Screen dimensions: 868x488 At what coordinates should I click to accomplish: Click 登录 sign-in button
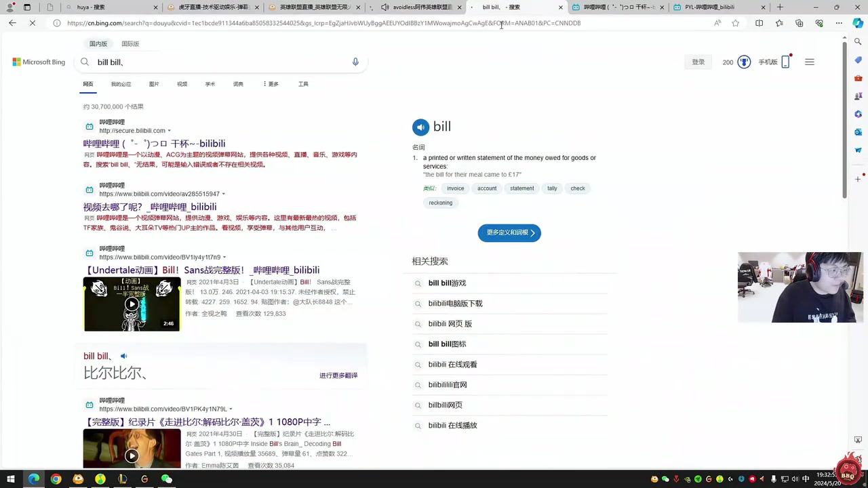tap(698, 62)
